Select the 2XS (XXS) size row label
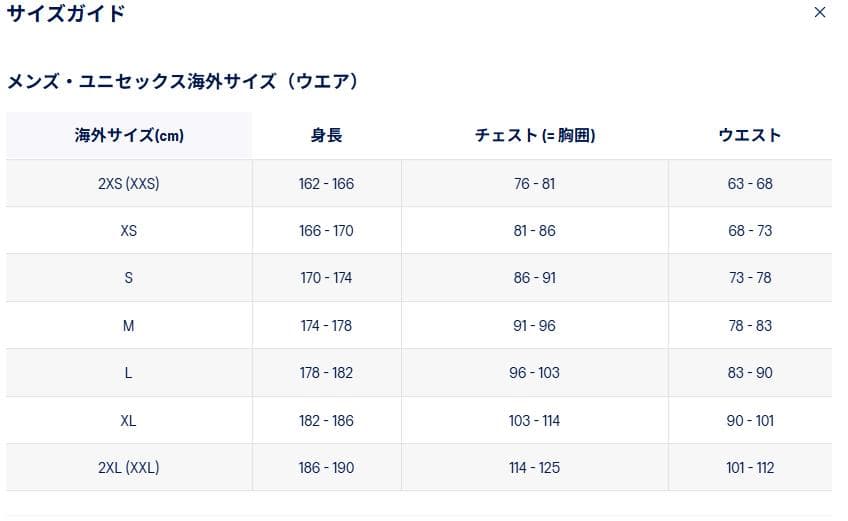Viewport: 848px width, 521px height. point(129,184)
